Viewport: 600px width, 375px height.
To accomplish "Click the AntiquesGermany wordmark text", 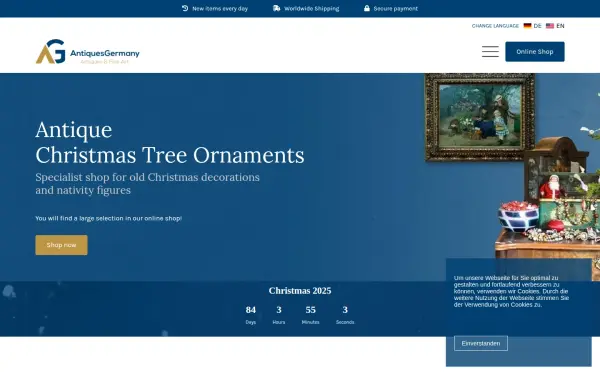I will 104,53.
